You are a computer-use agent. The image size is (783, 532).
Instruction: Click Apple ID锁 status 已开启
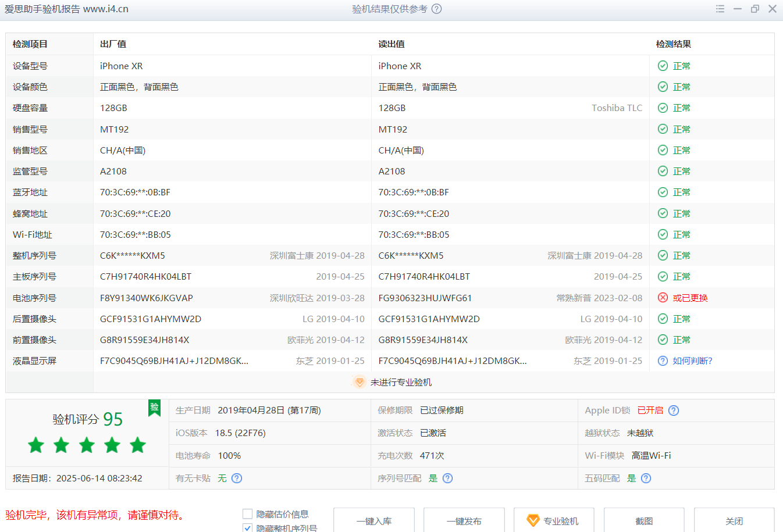click(650, 410)
